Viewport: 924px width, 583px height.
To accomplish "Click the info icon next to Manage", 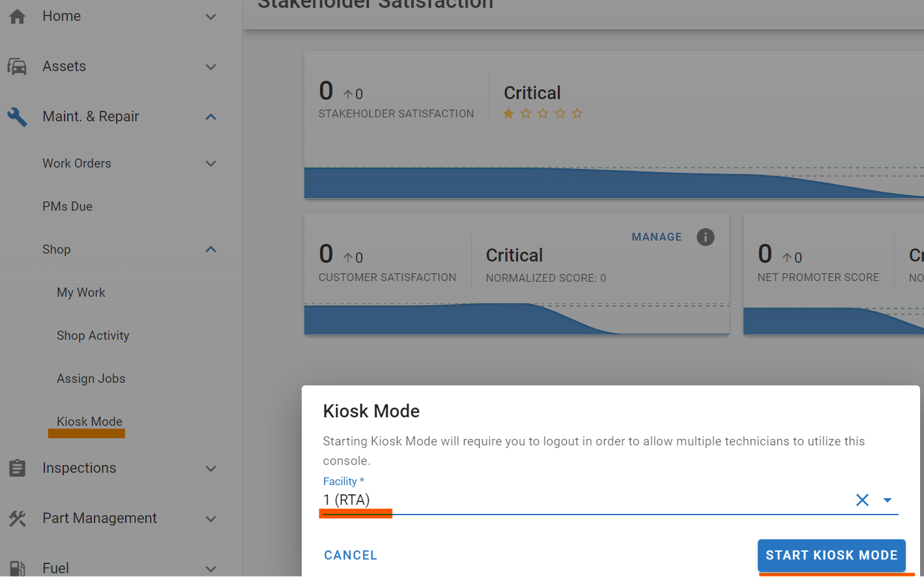I will pos(705,237).
